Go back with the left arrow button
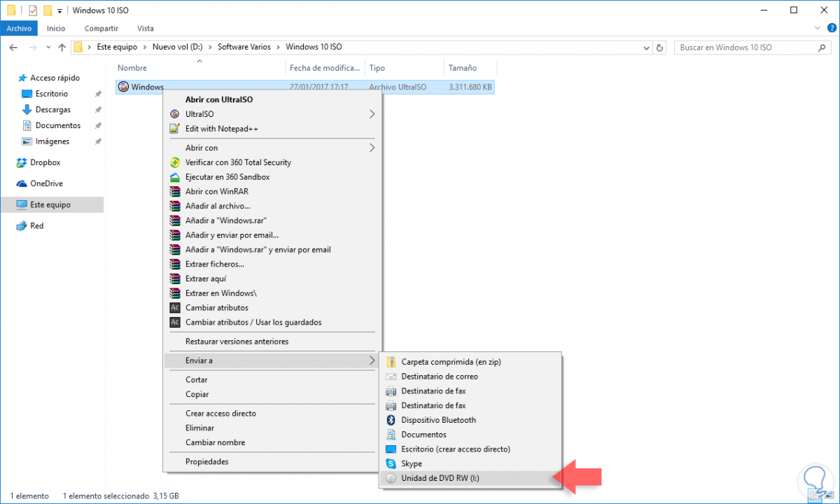840x504 pixels. [x=13, y=48]
